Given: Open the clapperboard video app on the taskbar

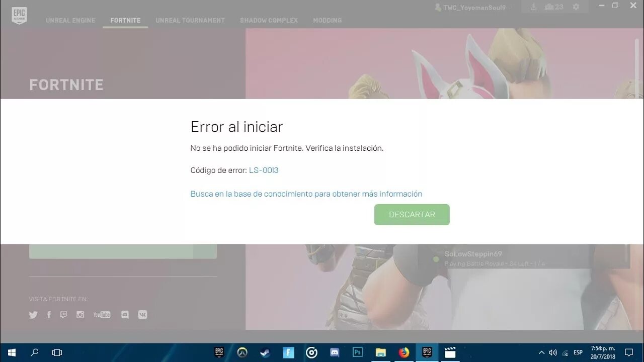Looking at the screenshot, I should [451, 352].
